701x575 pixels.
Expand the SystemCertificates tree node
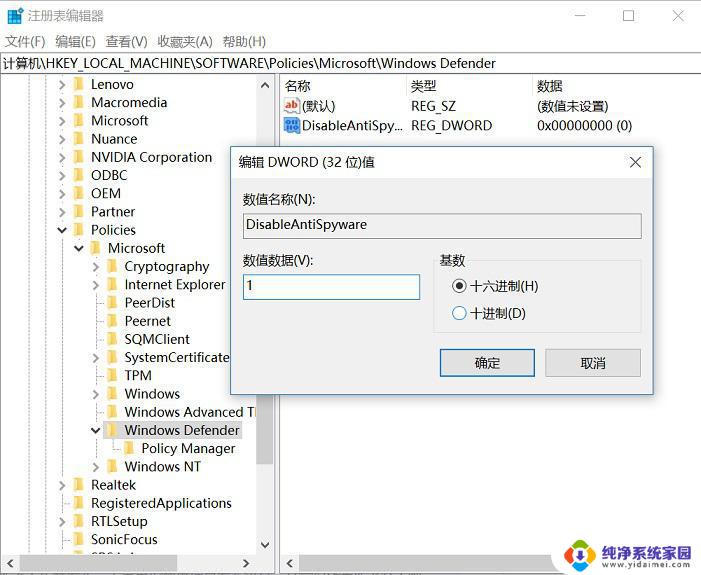(96, 358)
